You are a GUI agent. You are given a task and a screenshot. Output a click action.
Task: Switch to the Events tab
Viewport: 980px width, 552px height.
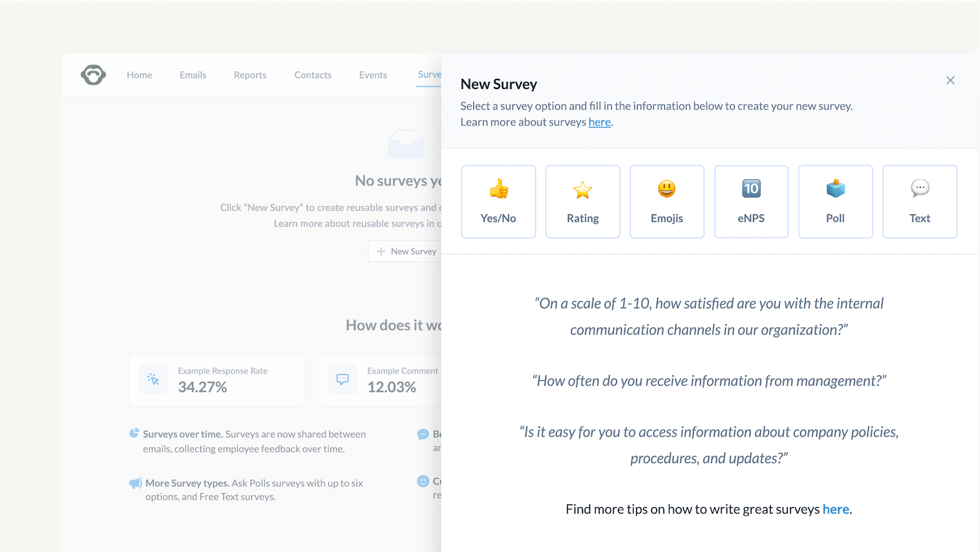point(373,75)
